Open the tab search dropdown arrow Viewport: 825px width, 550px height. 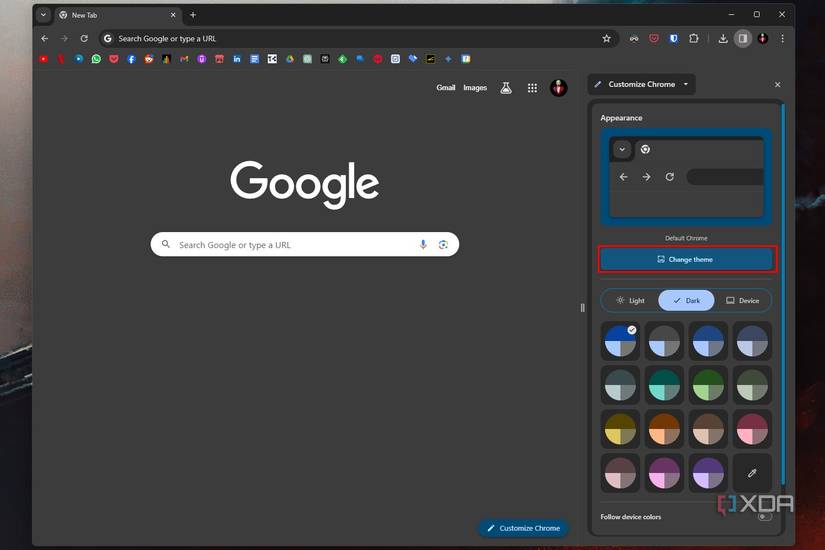coord(43,15)
